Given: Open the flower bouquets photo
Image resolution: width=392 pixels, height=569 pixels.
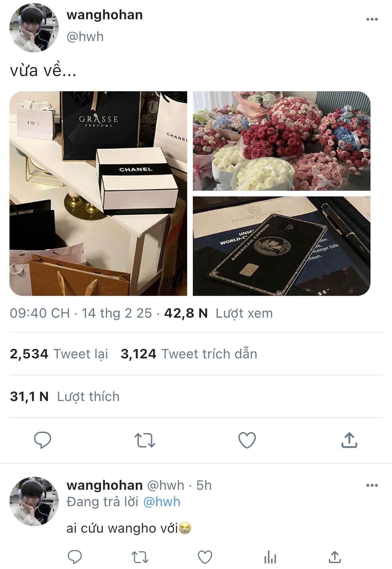Looking at the screenshot, I should click(282, 141).
